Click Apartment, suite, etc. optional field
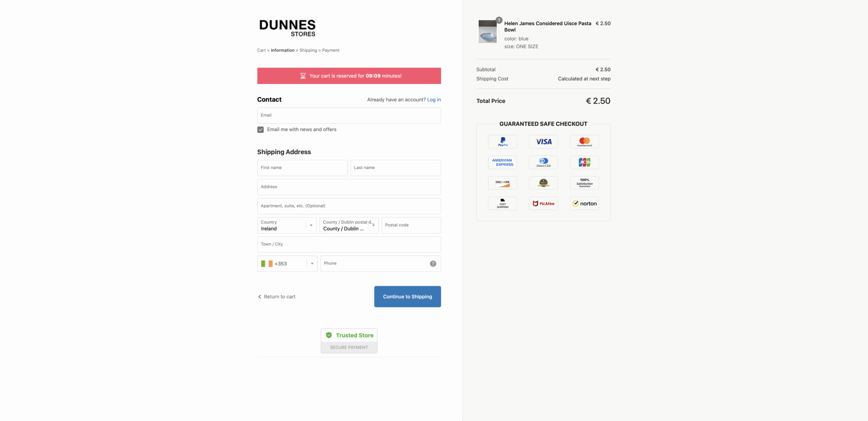Viewport: 868px width, 421px height. (349, 206)
